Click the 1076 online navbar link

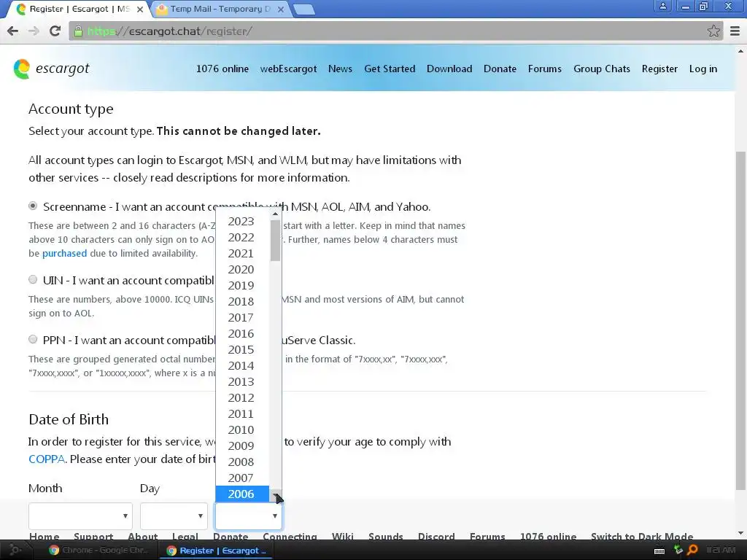(x=222, y=69)
